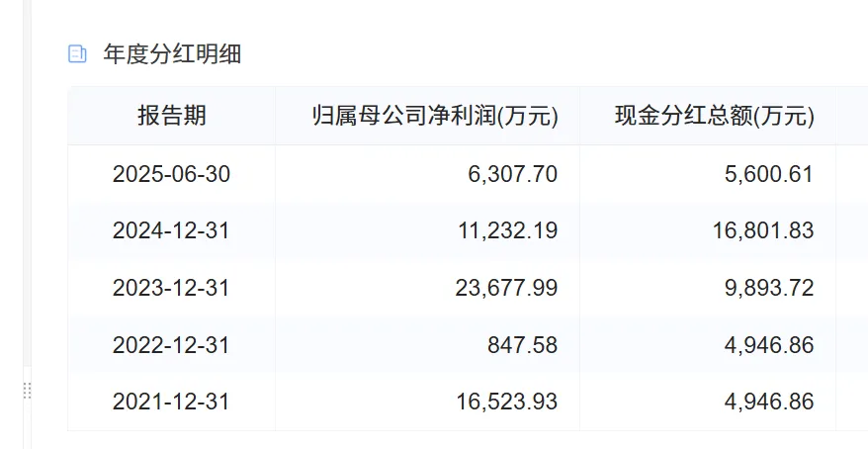Click net profit value 23,677.99
Image resolution: width=868 pixels, height=449 pixels.
[506, 288]
